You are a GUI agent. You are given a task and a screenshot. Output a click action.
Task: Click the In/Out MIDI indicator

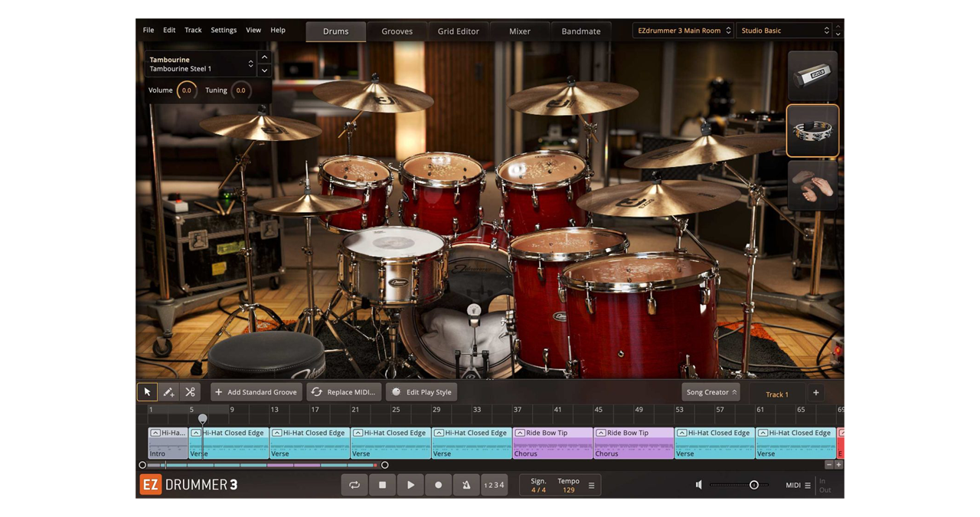(825, 486)
